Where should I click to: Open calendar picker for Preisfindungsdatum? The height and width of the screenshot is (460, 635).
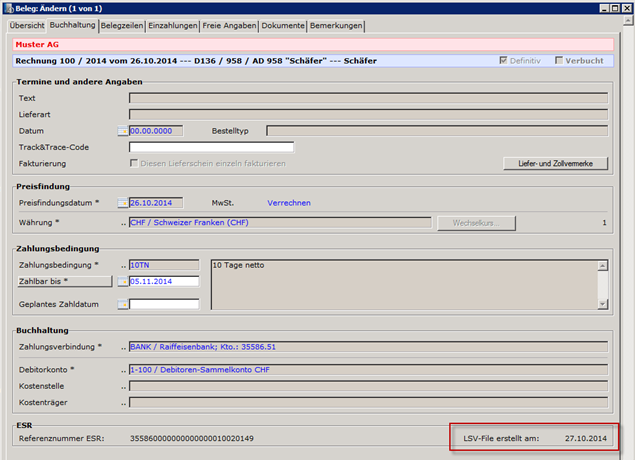(123, 203)
